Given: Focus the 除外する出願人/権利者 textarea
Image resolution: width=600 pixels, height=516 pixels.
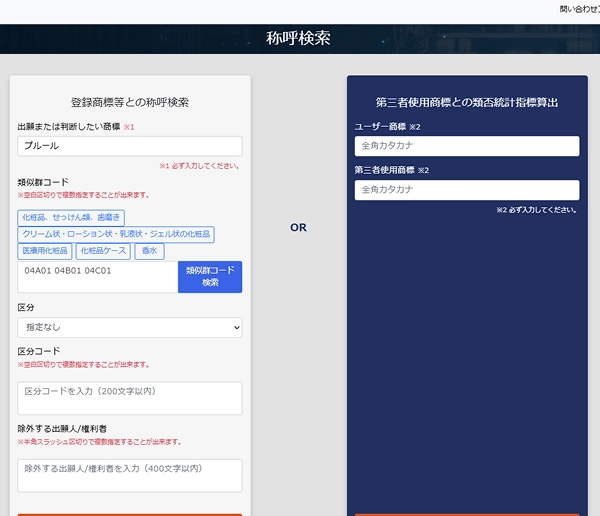Looking at the screenshot, I should coord(130,475).
